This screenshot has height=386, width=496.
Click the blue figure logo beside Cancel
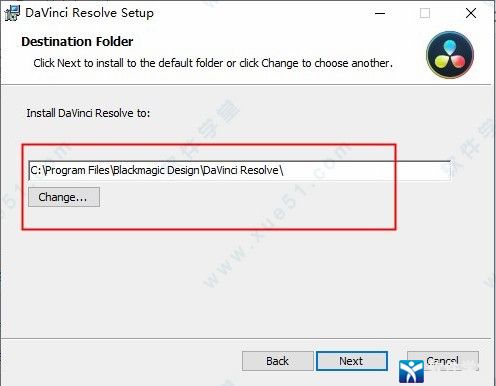[411, 371]
